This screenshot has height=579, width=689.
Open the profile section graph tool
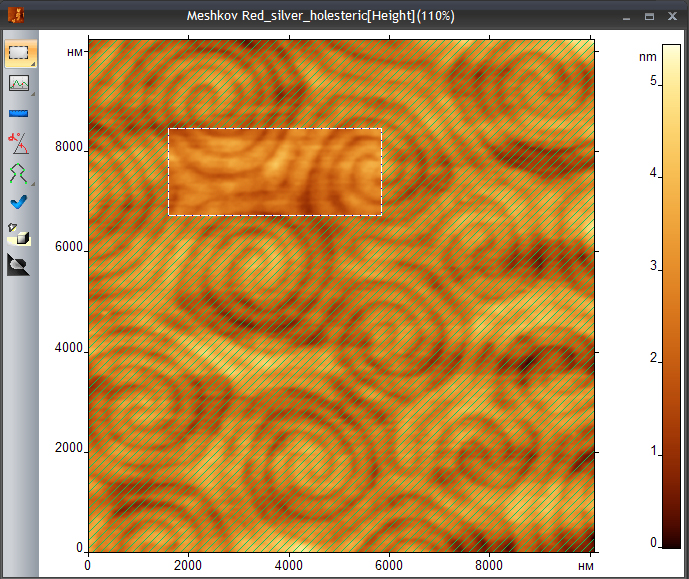19,83
